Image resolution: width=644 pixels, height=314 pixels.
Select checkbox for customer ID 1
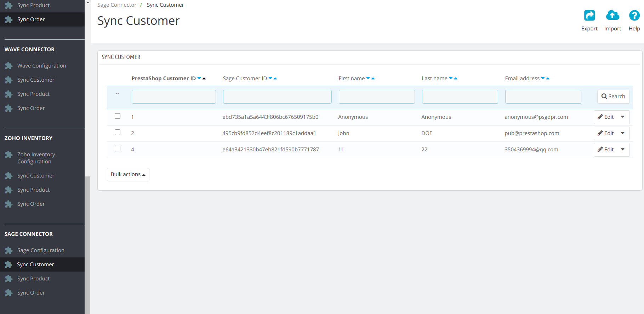pyautogui.click(x=118, y=116)
